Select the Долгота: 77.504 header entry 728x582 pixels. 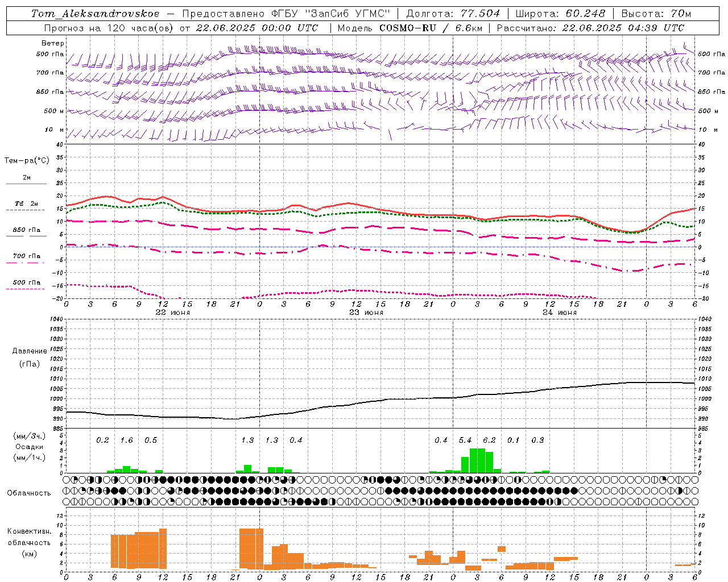coord(453,14)
